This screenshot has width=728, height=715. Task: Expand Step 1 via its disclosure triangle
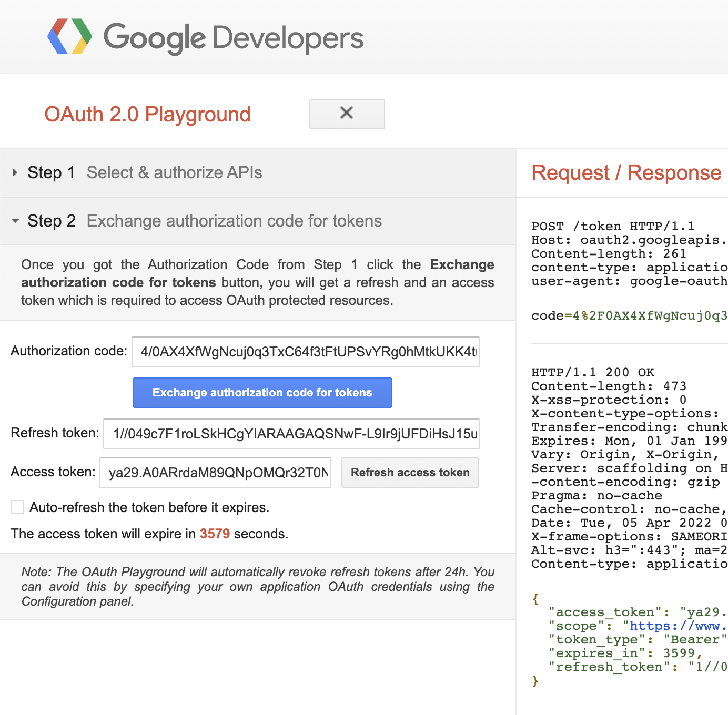pyautogui.click(x=15, y=172)
